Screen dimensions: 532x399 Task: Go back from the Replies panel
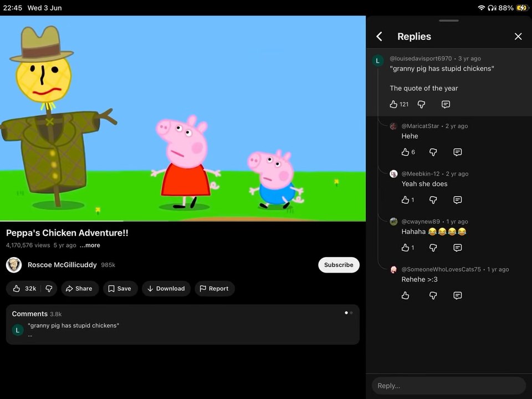[x=379, y=37]
